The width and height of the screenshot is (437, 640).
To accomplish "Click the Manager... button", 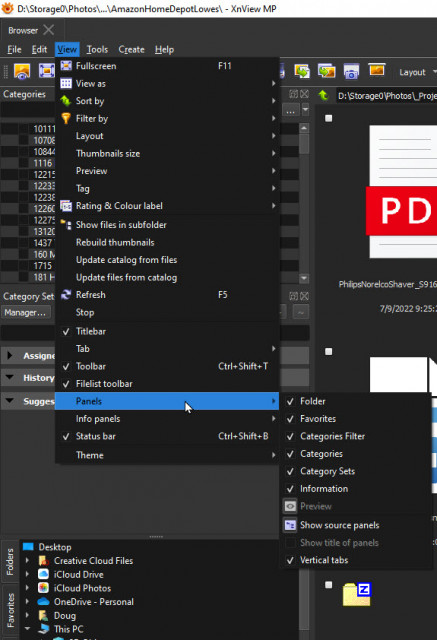I will click(25, 313).
